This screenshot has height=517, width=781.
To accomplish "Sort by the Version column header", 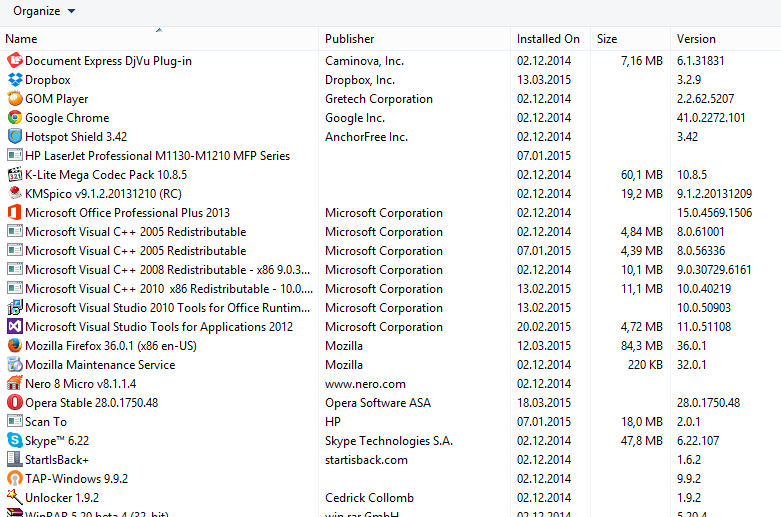I will (696, 39).
